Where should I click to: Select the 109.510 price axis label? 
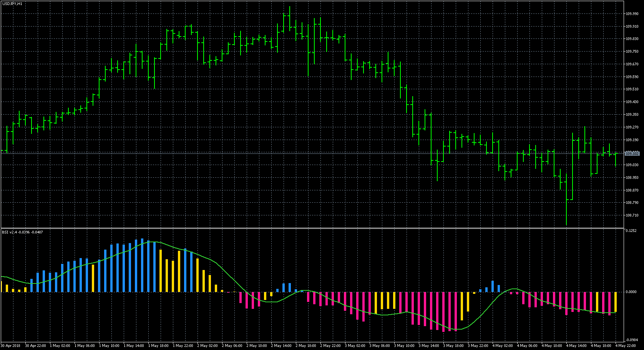(x=632, y=89)
